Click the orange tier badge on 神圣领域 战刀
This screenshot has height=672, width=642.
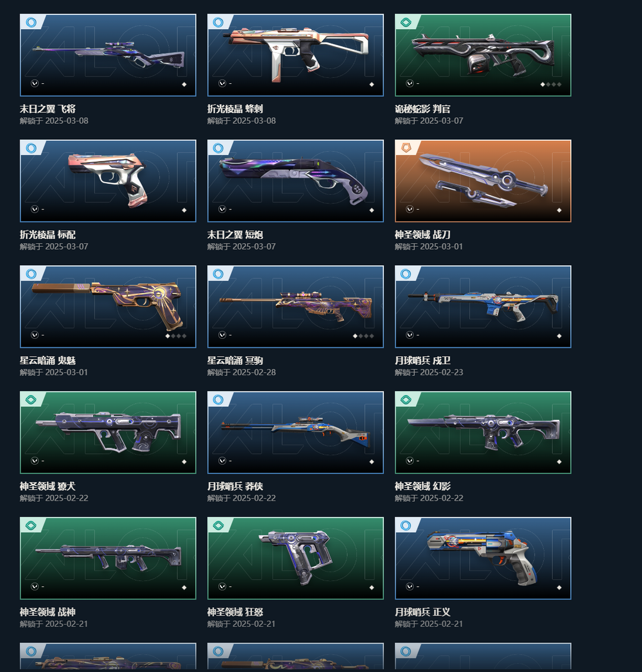(406, 148)
